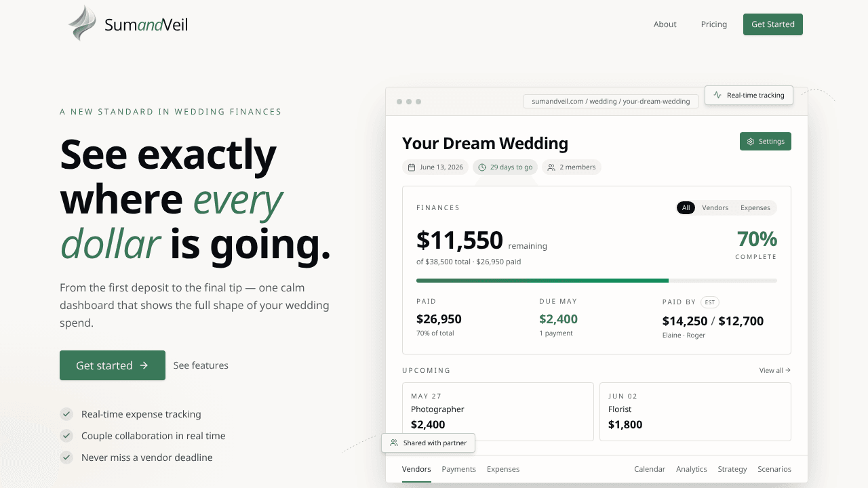Click the sumandveil.com URL address field
The image size is (868, 488).
point(611,101)
